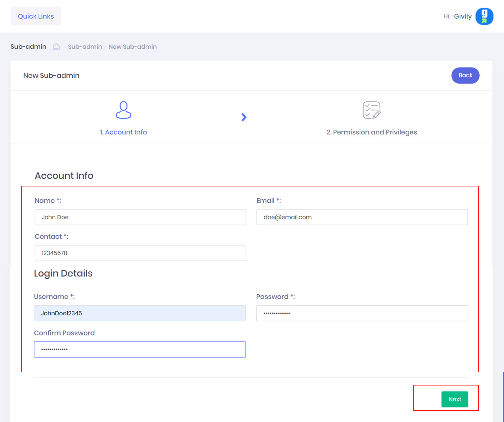Click the Permission and Privileges checklist icon
This screenshot has width=504, height=422.
pos(371,110)
